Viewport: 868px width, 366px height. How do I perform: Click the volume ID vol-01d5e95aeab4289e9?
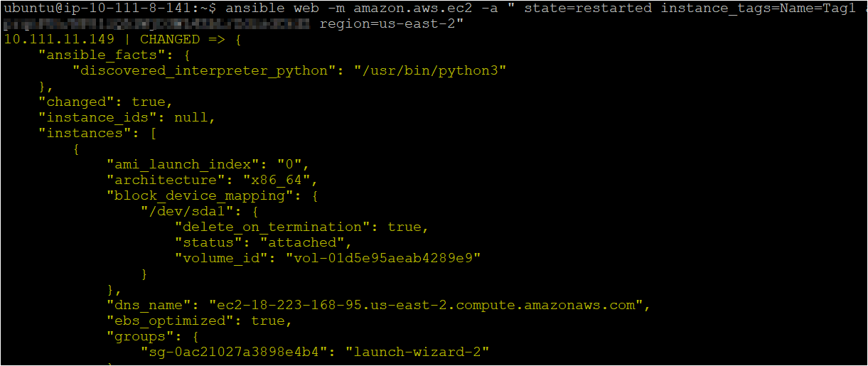point(383,258)
